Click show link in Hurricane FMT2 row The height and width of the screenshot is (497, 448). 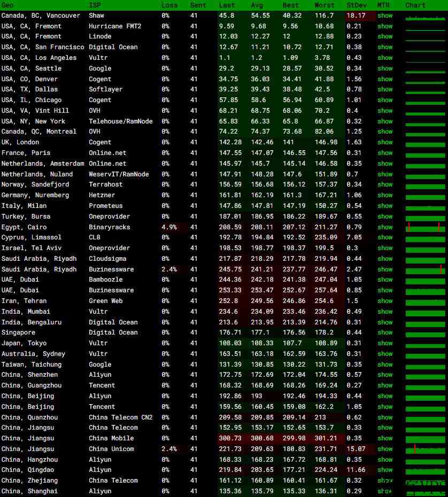385,26
